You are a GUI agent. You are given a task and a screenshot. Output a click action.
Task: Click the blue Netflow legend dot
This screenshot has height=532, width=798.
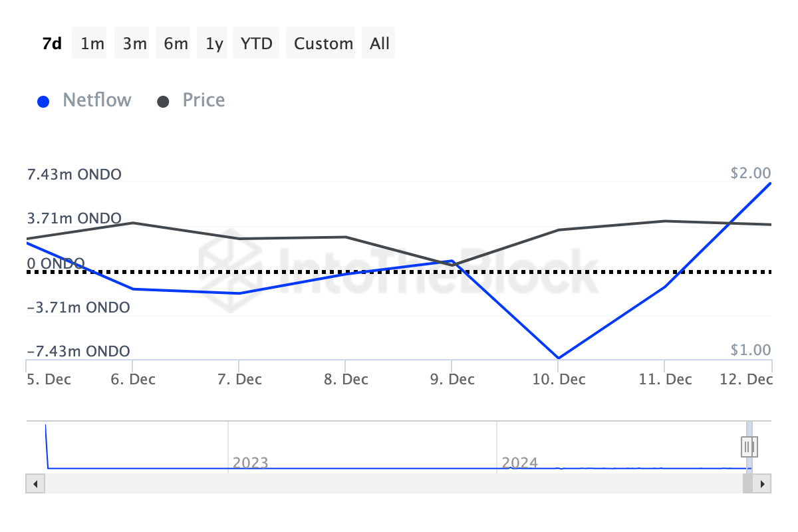(44, 102)
